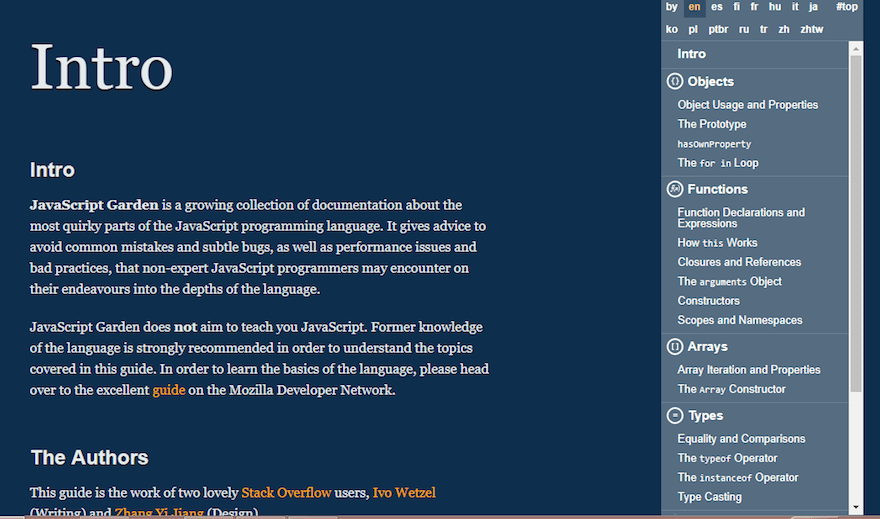Switch language to 'ja'
Image resolution: width=880 pixels, height=519 pixels.
pyautogui.click(x=813, y=7)
